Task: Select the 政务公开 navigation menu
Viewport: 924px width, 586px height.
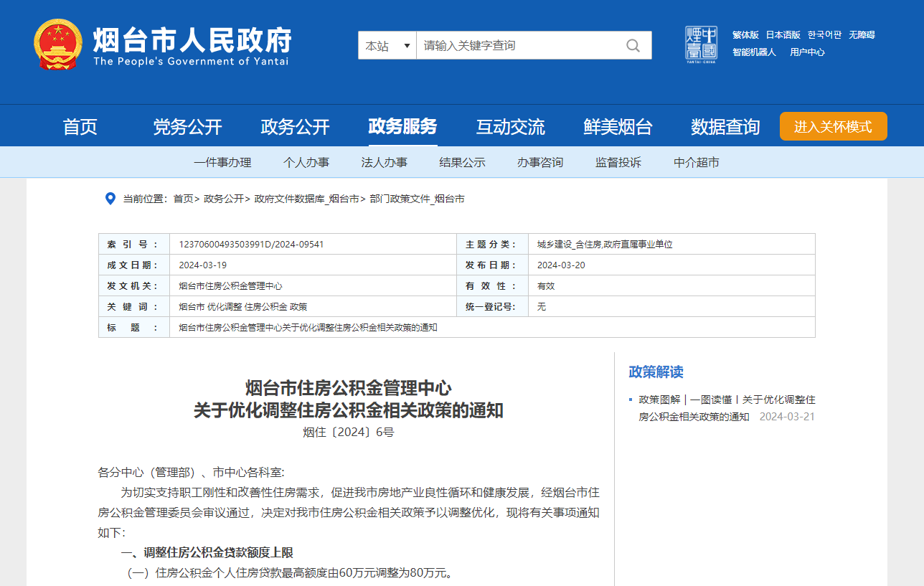Action: [295, 128]
